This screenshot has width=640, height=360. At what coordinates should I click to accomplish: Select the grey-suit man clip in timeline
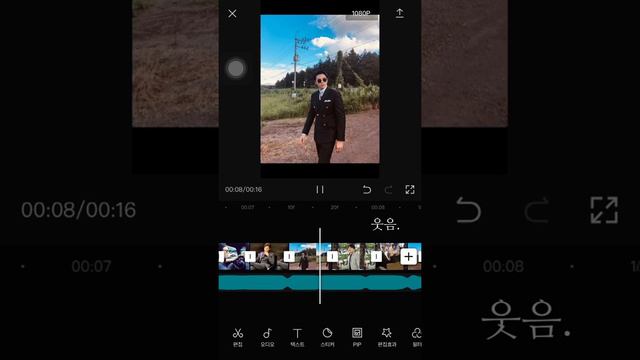pyautogui.click(x=354, y=257)
